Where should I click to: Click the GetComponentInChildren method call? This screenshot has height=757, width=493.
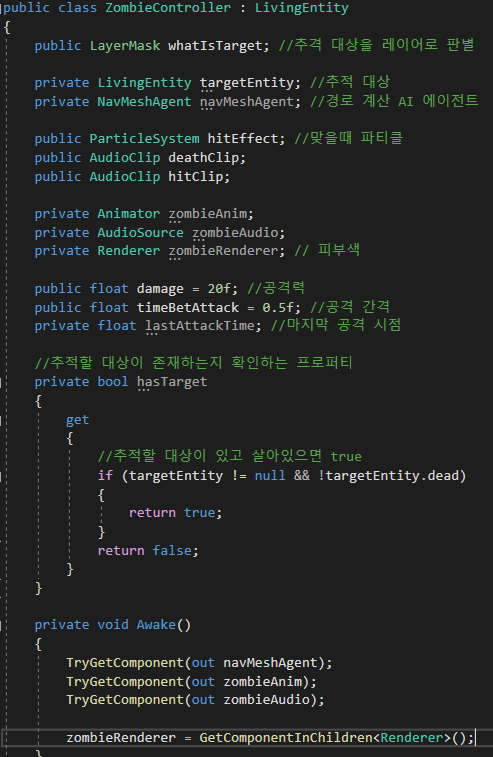286,738
